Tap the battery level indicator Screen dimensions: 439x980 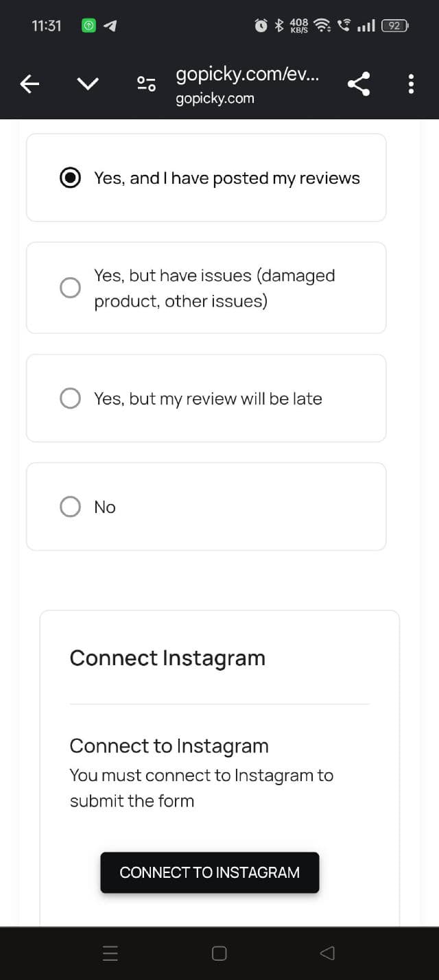(x=394, y=26)
